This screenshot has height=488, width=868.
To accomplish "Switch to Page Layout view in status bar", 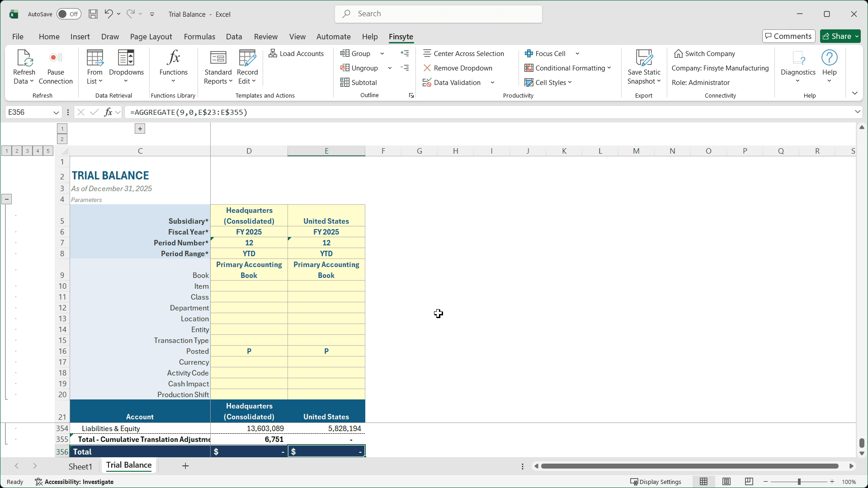I will pos(726,482).
